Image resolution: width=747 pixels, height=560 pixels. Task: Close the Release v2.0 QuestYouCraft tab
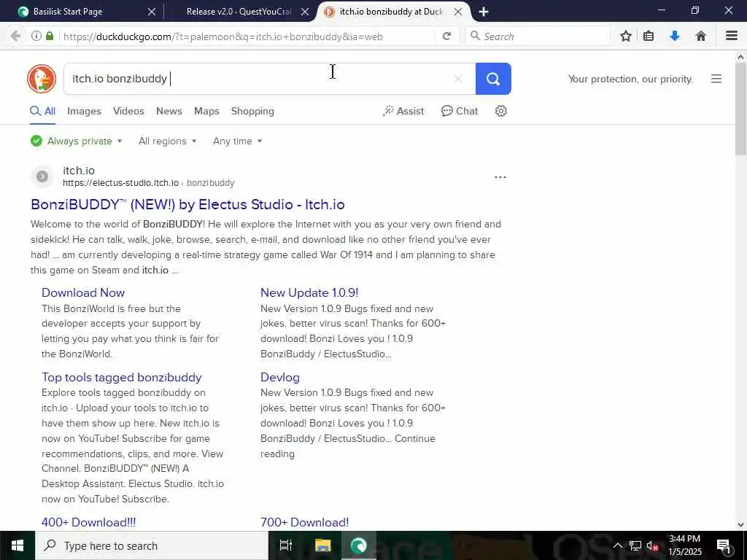pyautogui.click(x=305, y=12)
